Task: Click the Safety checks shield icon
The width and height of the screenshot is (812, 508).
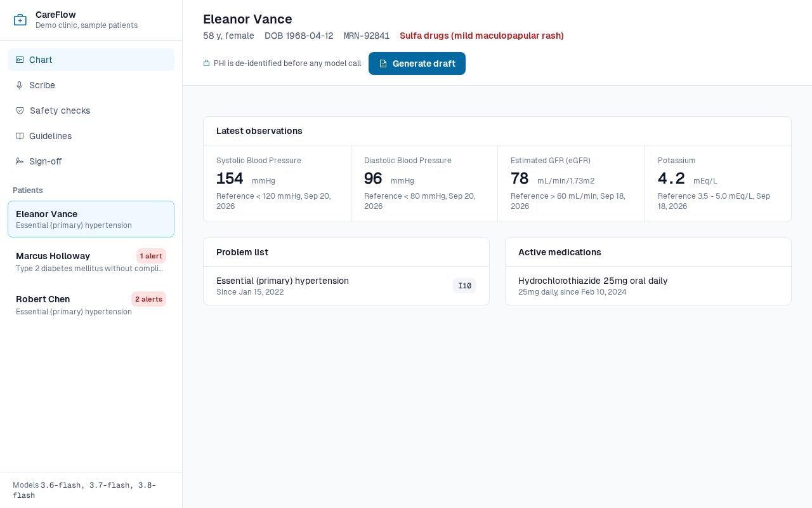Action: (20, 110)
